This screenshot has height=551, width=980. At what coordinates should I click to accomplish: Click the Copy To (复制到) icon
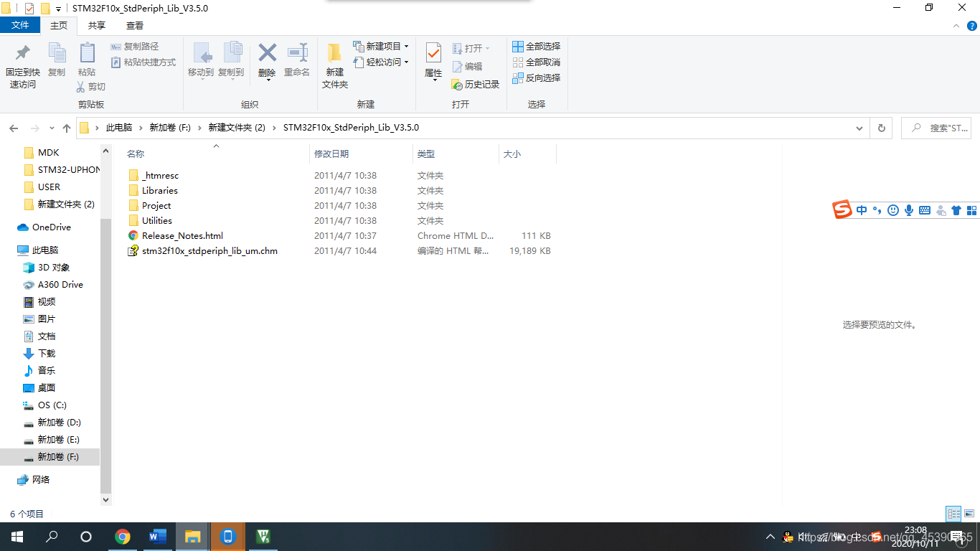click(231, 53)
